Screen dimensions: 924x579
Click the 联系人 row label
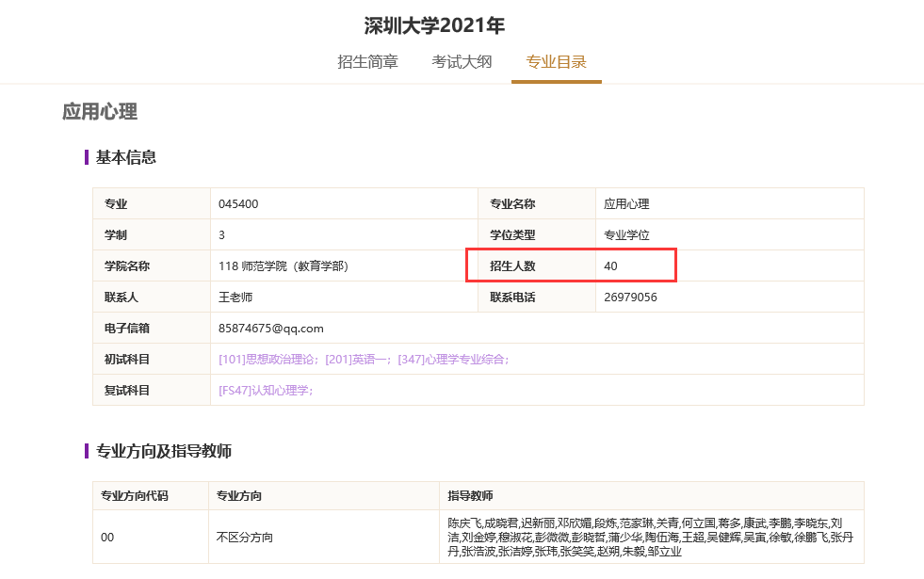[x=122, y=298]
